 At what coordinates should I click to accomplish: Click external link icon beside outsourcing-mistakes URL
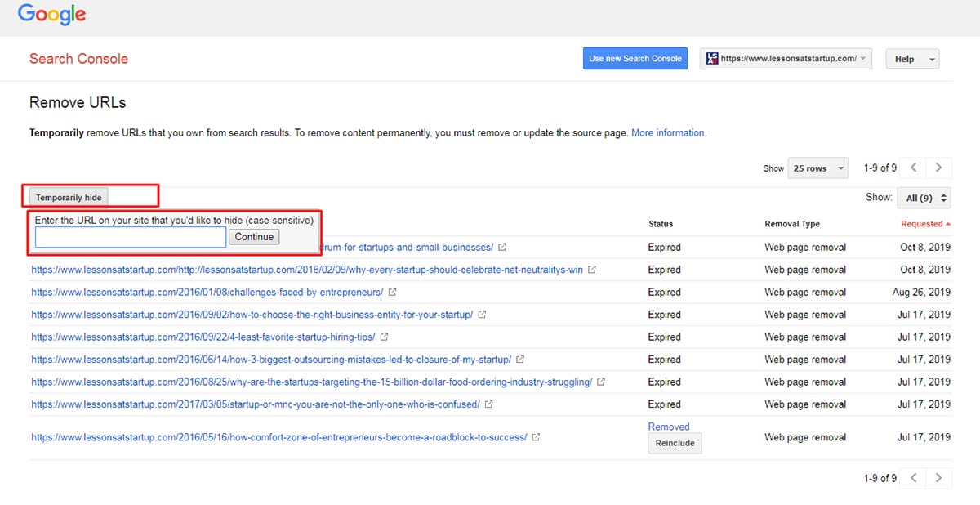520,360
